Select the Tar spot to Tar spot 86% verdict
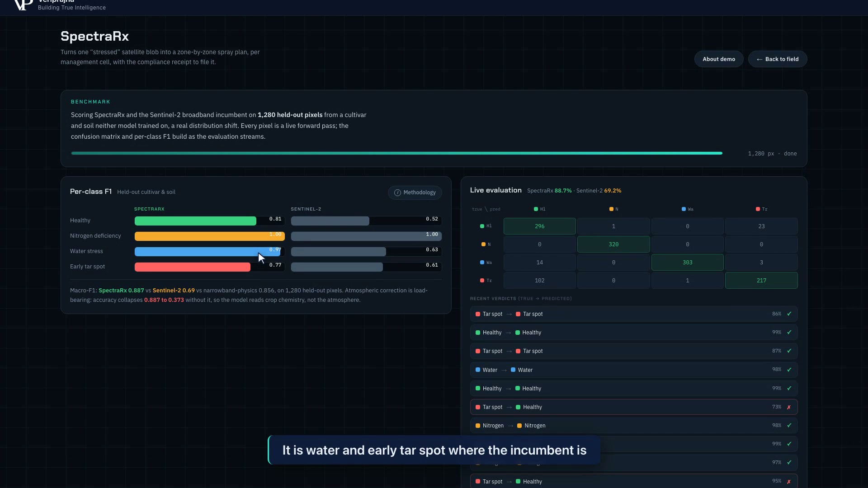868x488 pixels. point(634,314)
